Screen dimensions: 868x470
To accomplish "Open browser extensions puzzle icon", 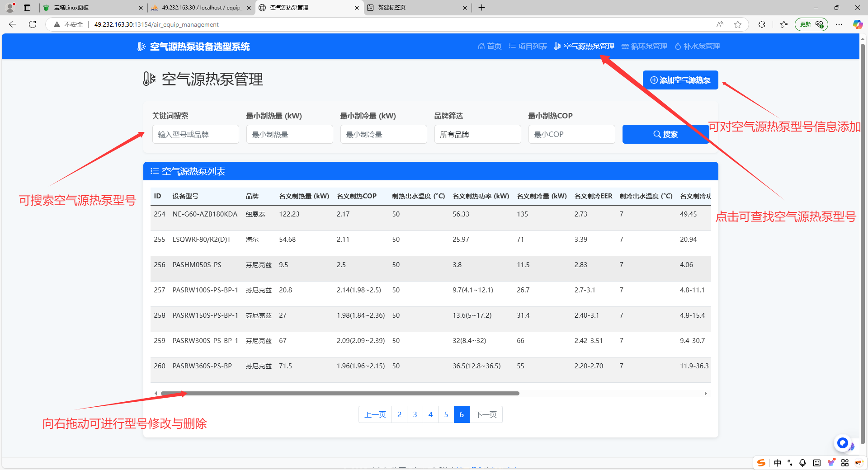I will pos(762,24).
